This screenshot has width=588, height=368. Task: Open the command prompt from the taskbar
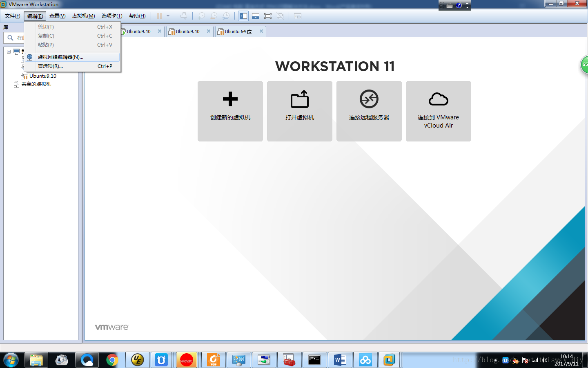tap(314, 360)
